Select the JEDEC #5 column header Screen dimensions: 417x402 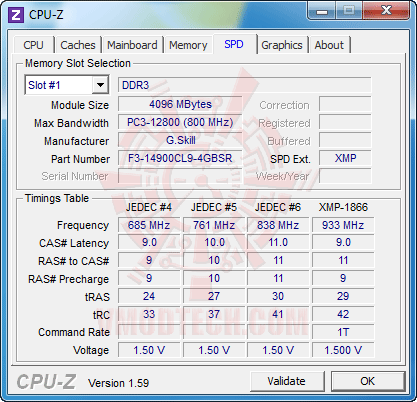[x=214, y=207]
